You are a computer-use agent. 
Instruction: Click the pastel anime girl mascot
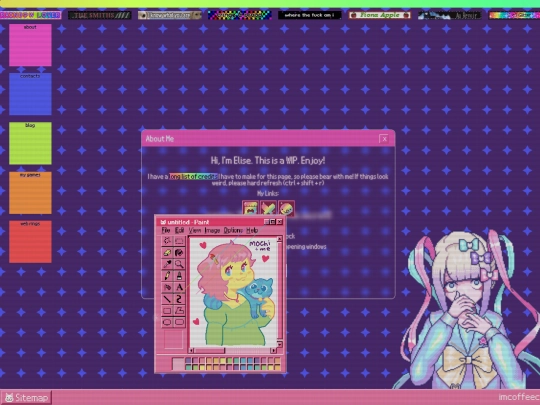[468, 310]
